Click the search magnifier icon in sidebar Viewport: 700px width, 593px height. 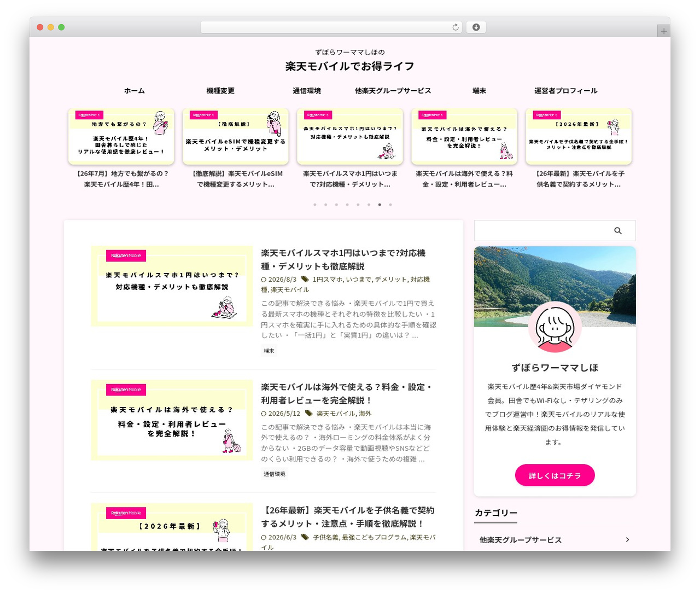pyautogui.click(x=618, y=231)
